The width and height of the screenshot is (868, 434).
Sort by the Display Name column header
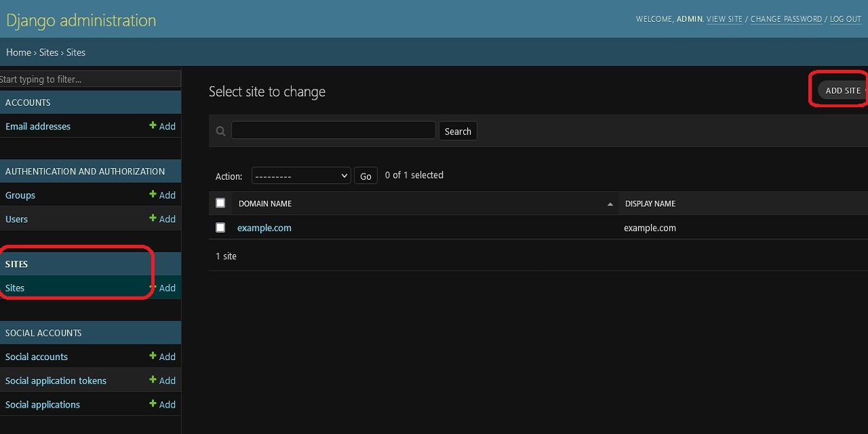[x=650, y=203]
